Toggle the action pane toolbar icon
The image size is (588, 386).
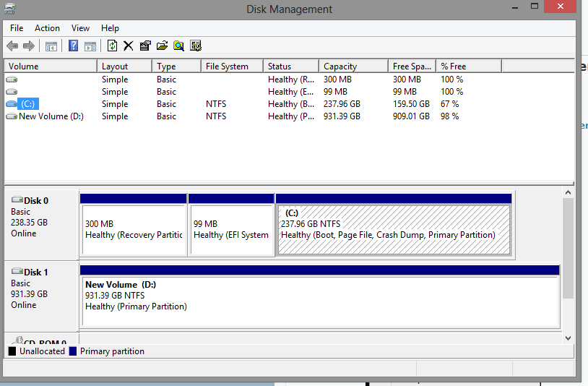[x=90, y=46]
